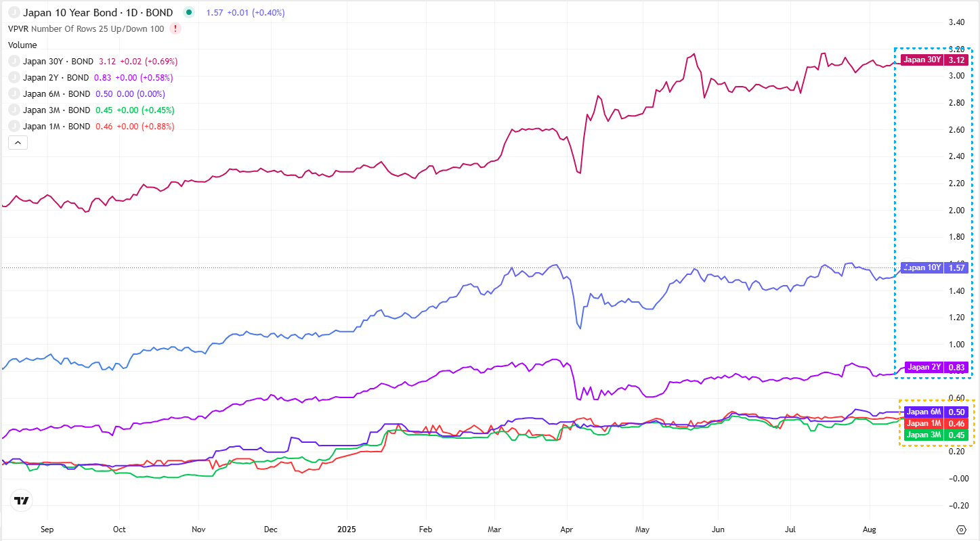This screenshot has width=980, height=541.
Task: Click the Japan 2Y legend symbol icon
Action: [x=13, y=77]
